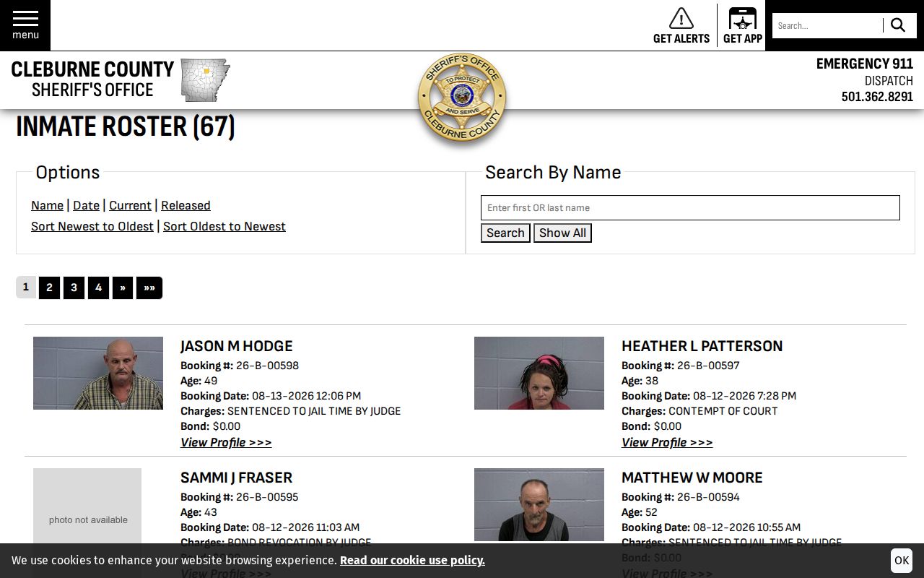Click the Matthew W Moore name heading
The height and width of the screenshot is (578, 924).
coord(692,478)
